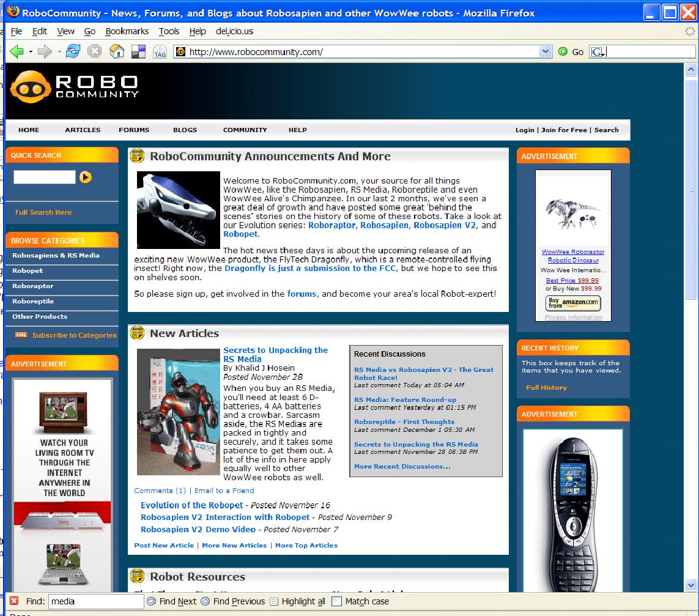Click the Find Next arrow icon
699x616 pixels.
pos(152,601)
